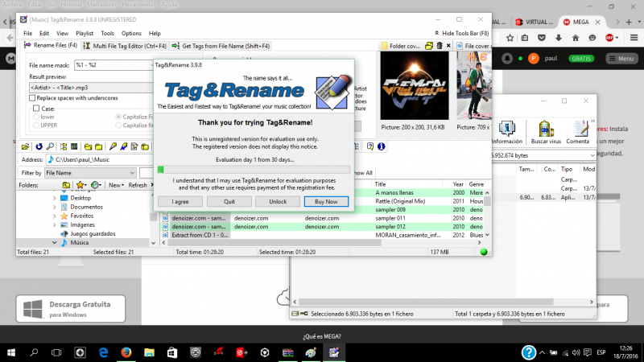
Task: Delete folder cover with trash icon
Action: pyautogui.click(x=440, y=46)
